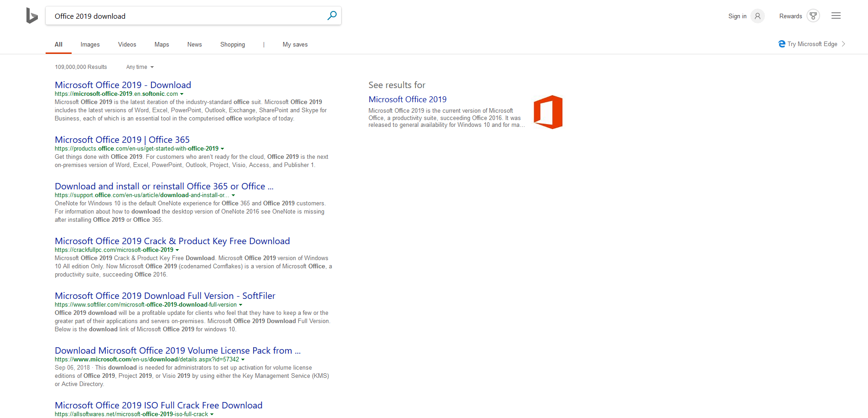
Task: Click the www.microsoft.com details.aspx green URL
Action: point(147,360)
